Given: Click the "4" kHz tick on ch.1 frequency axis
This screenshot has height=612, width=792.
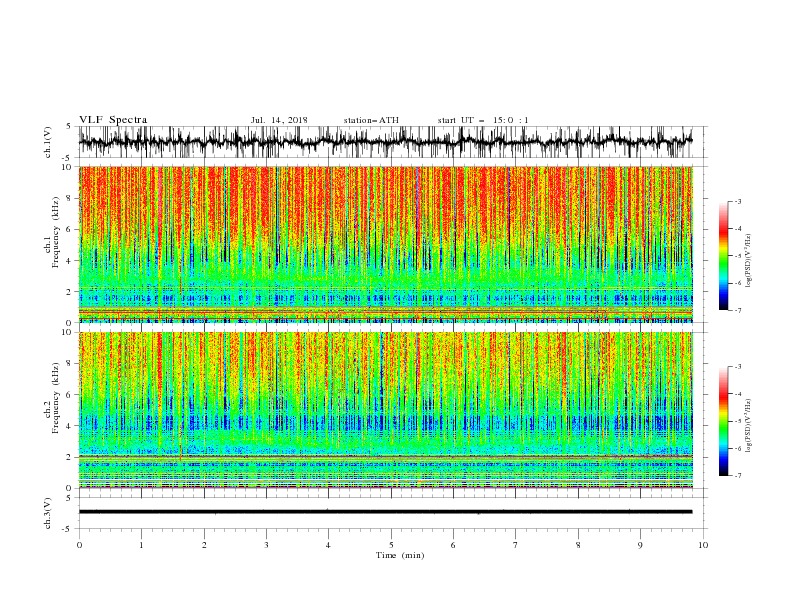Looking at the screenshot, I should point(69,261).
